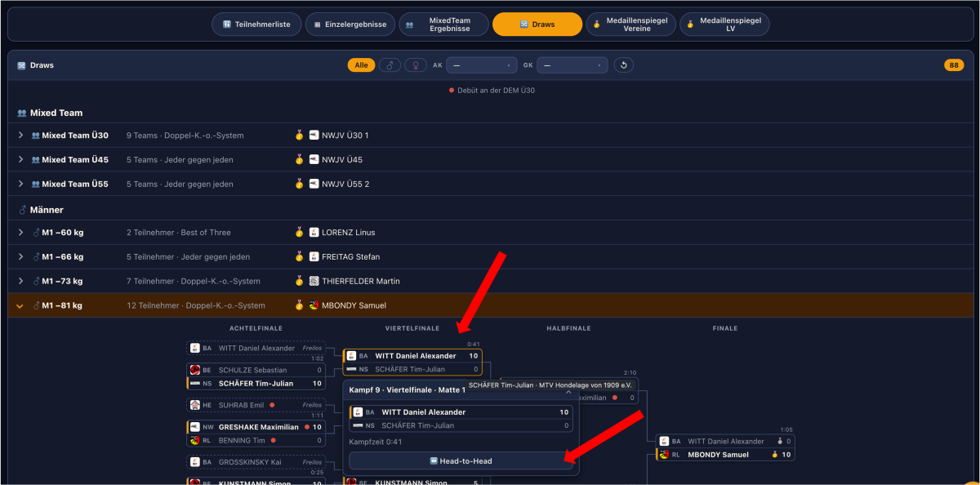Open the Teilnehmerliste tab
This screenshot has height=485, width=980.
[256, 24]
